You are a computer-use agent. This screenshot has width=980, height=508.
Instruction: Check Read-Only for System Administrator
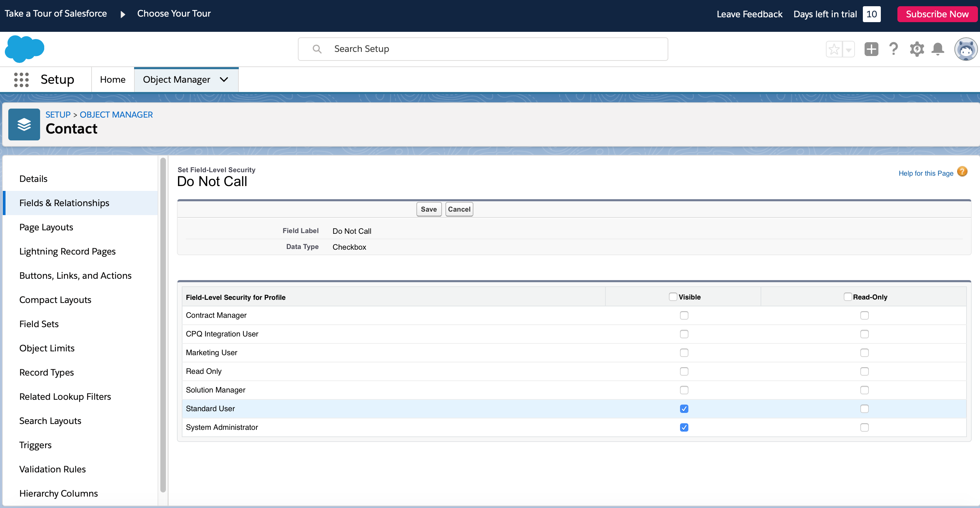(864, 427)
